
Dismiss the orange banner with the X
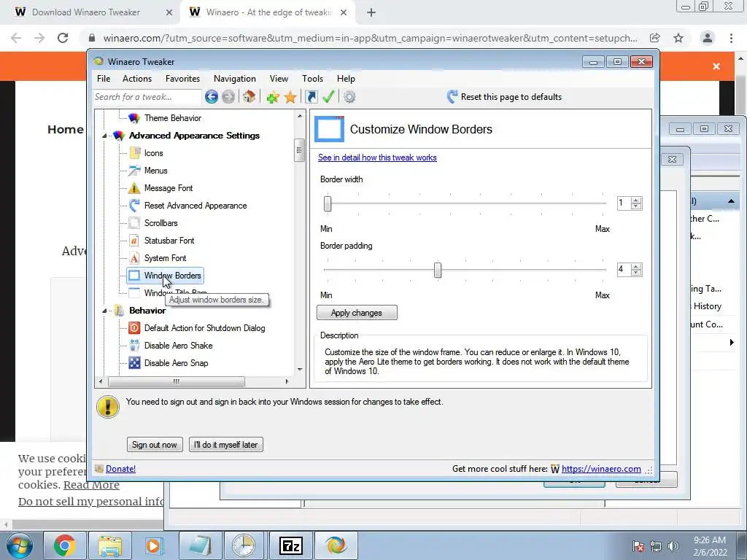pos(716,66)
